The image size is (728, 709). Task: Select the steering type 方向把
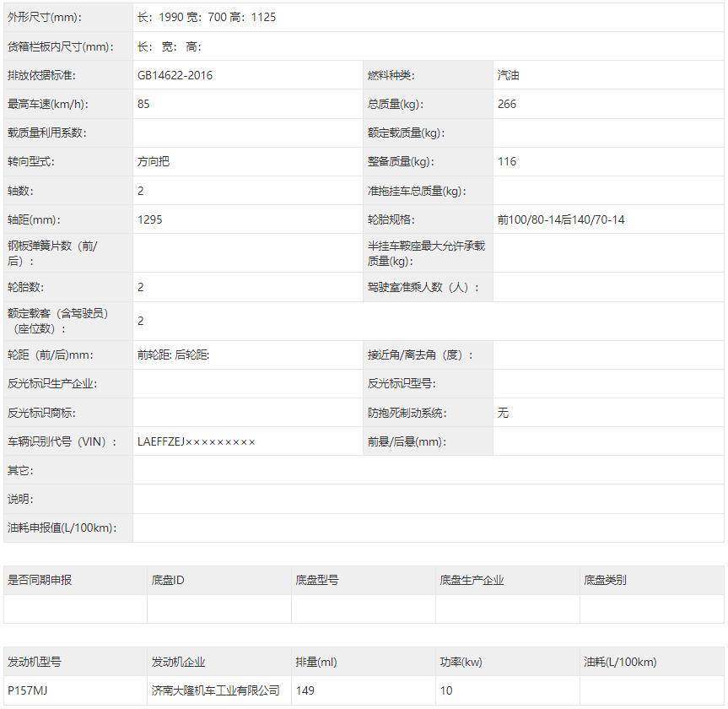point(154,161)
